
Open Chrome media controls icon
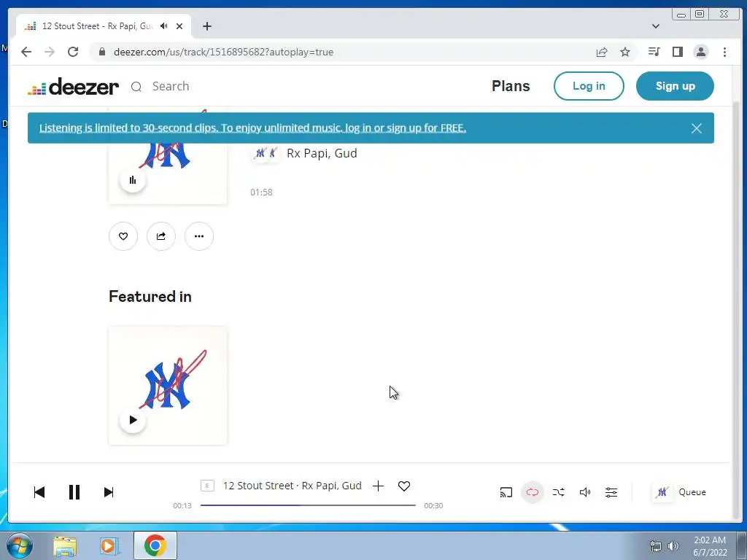click(654, 52)
